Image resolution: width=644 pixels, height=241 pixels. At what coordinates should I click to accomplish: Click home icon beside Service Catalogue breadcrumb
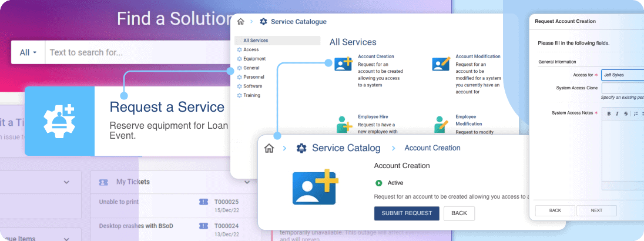[240, 22]
